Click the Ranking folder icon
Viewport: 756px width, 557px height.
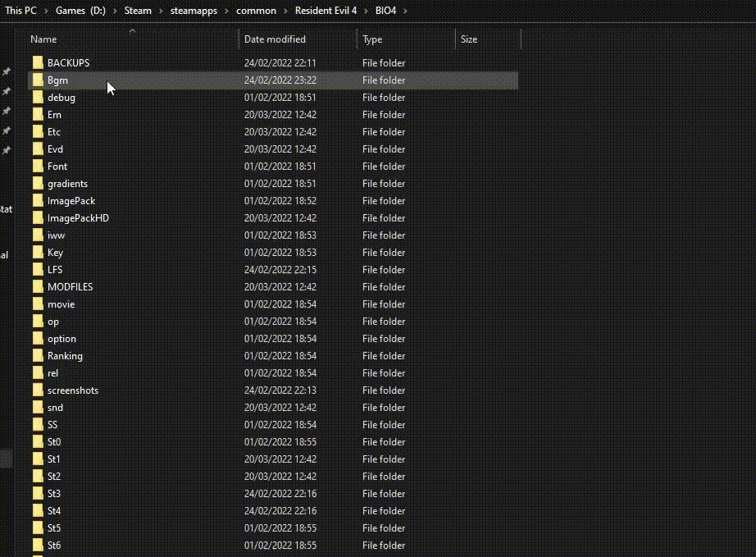(38, 356)
